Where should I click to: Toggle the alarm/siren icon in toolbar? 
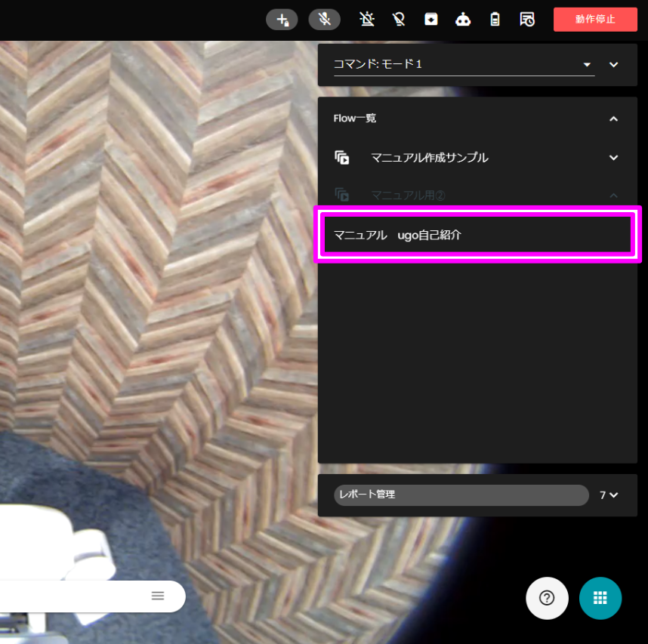pos(367,19)
